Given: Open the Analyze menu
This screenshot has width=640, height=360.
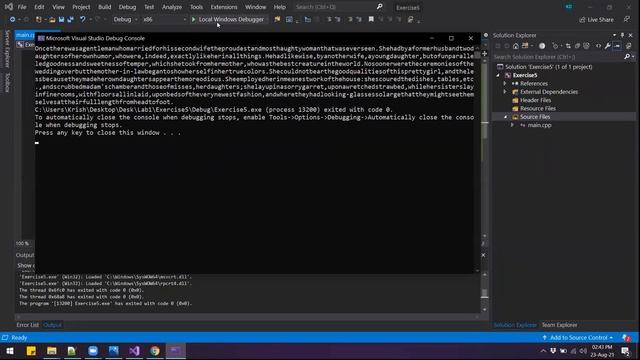Looking at the screenshot, I should click(172, 7).
